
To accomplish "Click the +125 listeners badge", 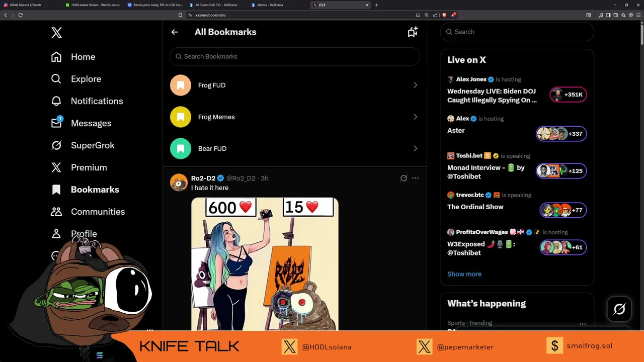I will click(x=561, y=171).
